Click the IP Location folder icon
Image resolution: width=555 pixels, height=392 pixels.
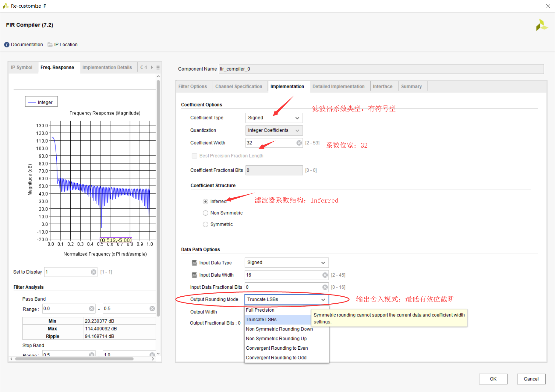coord(50,44)
